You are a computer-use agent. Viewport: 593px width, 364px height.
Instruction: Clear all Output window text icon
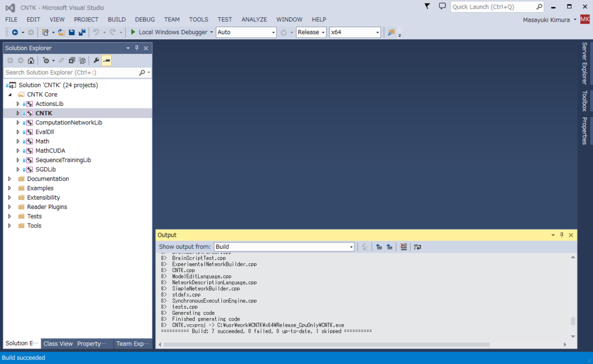[x=404, y=247]
